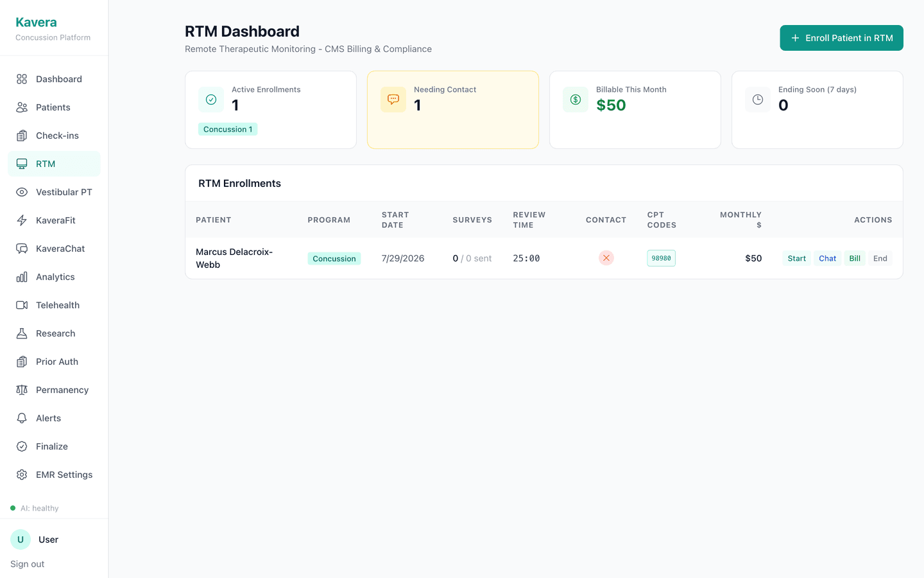Click patient name Marcus Delacroix-Webb
Image resolution: width=924 pixels, height=578 pixels.
[x=234, y=258]
